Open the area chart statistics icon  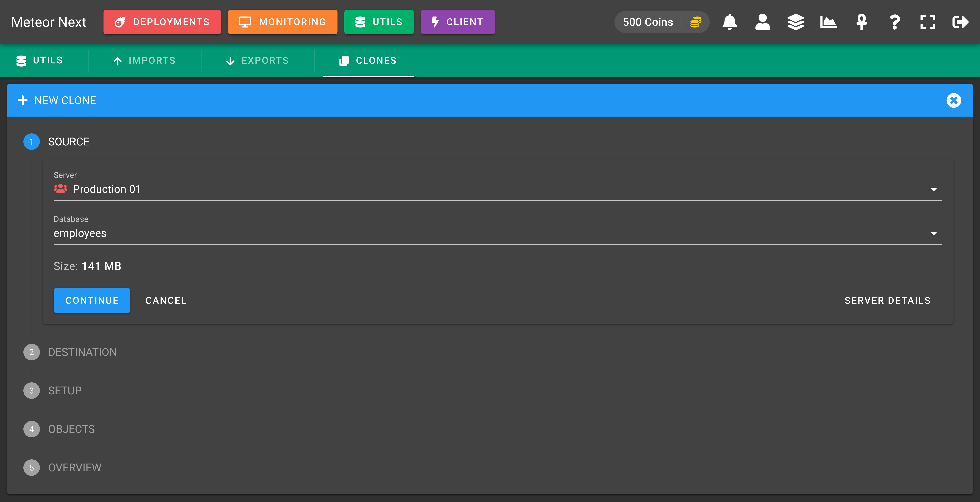coord(828,22)
